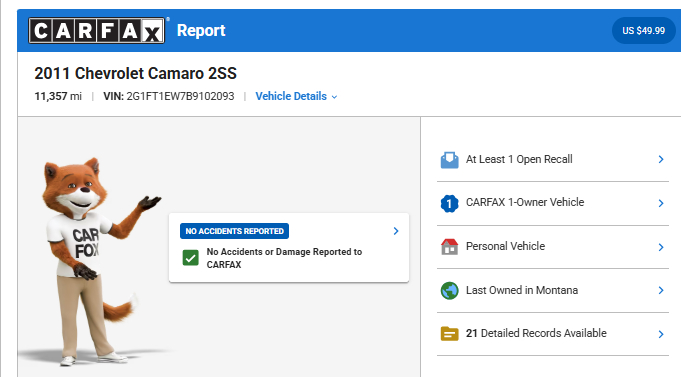Click the Detailed Records folder icon
The image size is (681, 377).
click(x=450, y=334)
